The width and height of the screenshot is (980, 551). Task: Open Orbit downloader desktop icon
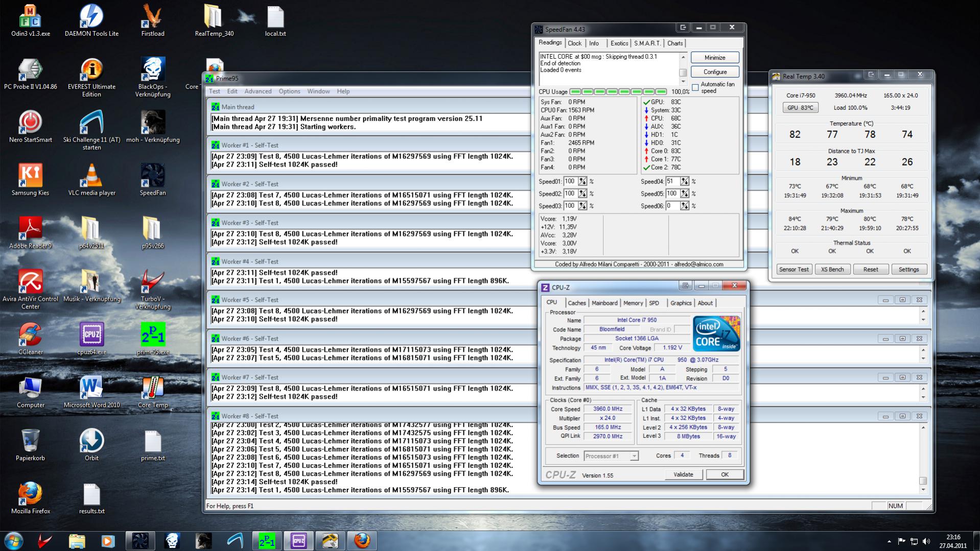(91, 445)
